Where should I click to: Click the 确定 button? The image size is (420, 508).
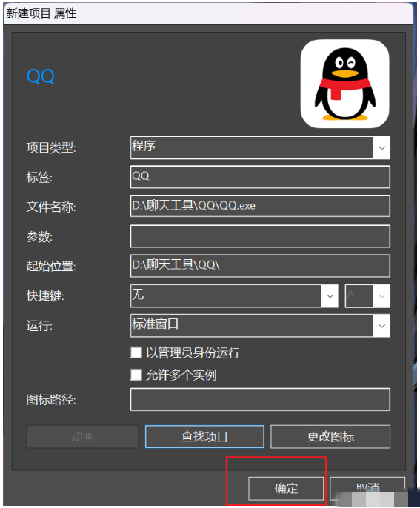pyautogui.click(x=286, y=488)
